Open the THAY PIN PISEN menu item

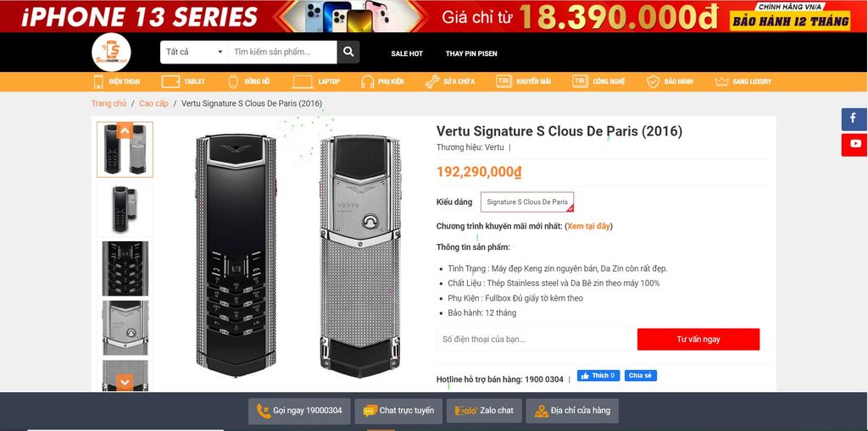coord(471,53)
